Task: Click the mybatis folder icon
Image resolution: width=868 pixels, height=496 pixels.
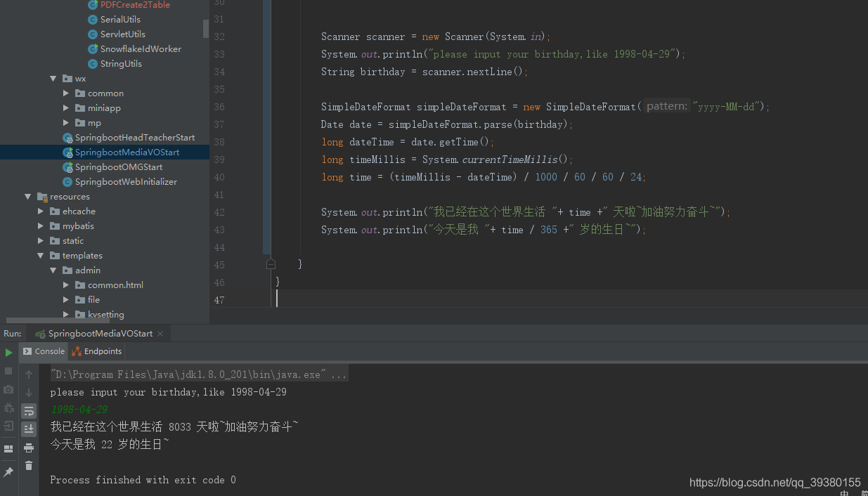Action: (55, 226)
